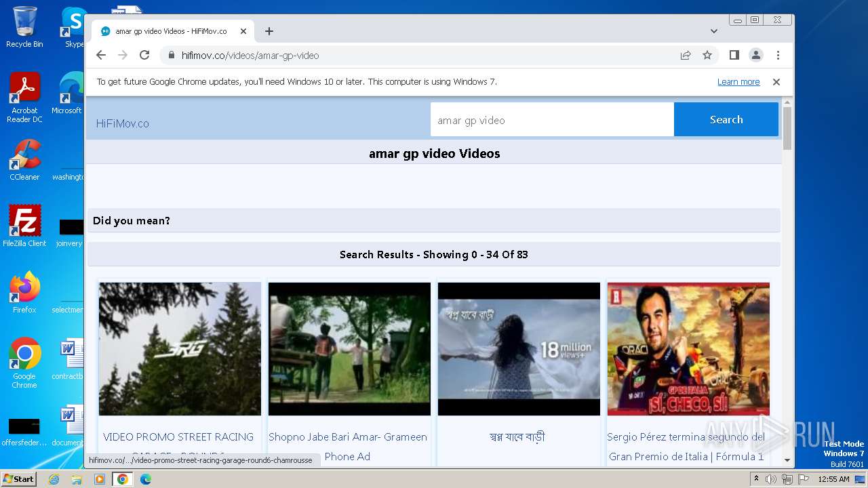Click Sergio Pérez termina segundo title link
Image resolution: width=868 pixels, height=488 pixels.
click(x=686, y=447)
